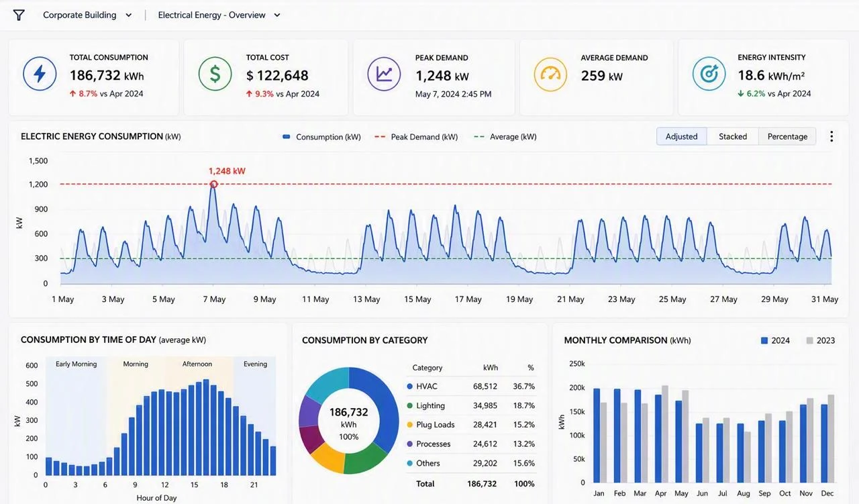Toggle the 2024 series in Monthly Comparison
The width and height of the screenshot is (859, 504).
click(x=775, y=340)
